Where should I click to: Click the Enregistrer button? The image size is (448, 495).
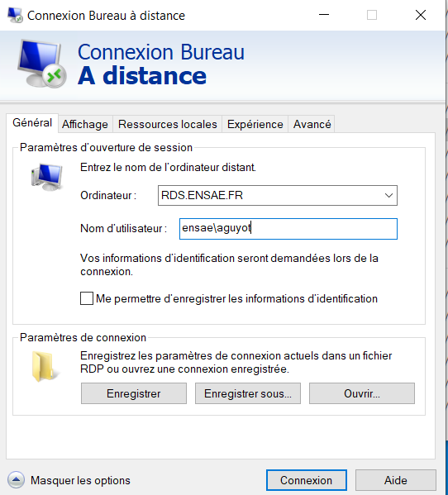pyautogui.click(x=134, y=393)
